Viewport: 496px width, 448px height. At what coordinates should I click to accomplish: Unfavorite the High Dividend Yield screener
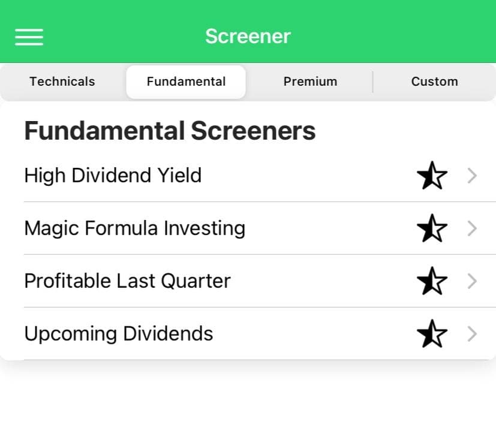(432, 175)
